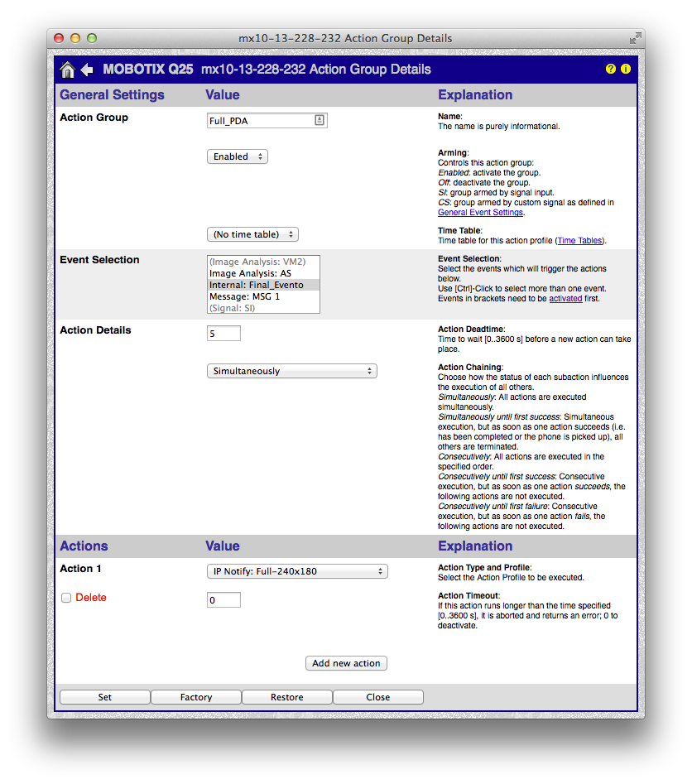Image resolution: width=692 pixels, height=784 pixels.
Task: Select Internal: Final_Evento event
Action: coord(256,285)
